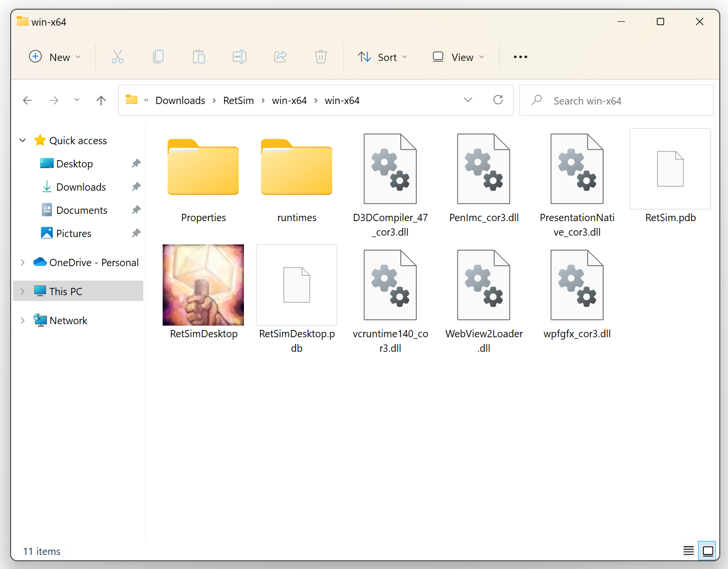The height and width of the screenshot is (569, 728).
Task: Open the Sort options dropdown
Action: tap(382, 57)
